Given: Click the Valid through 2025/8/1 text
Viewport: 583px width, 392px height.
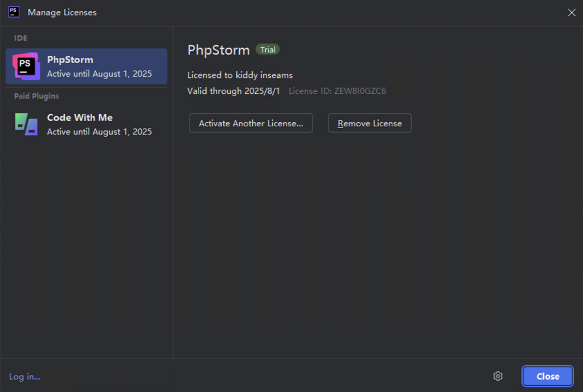Looking at the screenshot, I should click(233, 91).
